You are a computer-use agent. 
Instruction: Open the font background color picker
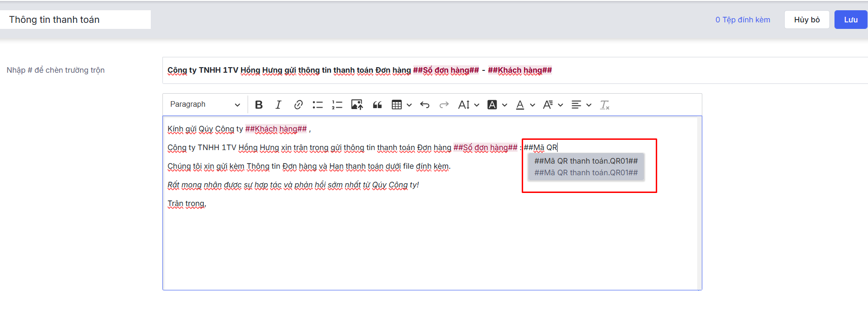(x=497, y=105)
